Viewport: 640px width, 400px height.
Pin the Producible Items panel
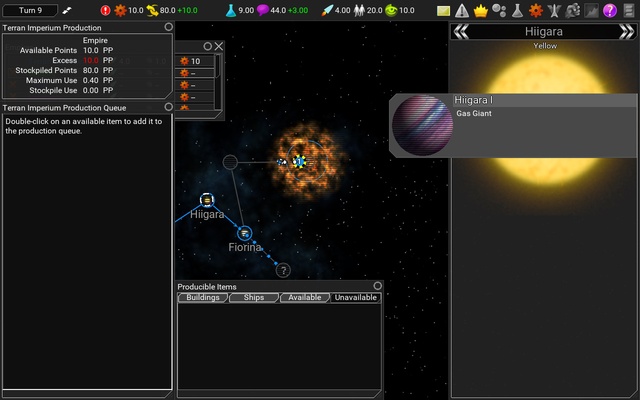(x=377, y=286)
